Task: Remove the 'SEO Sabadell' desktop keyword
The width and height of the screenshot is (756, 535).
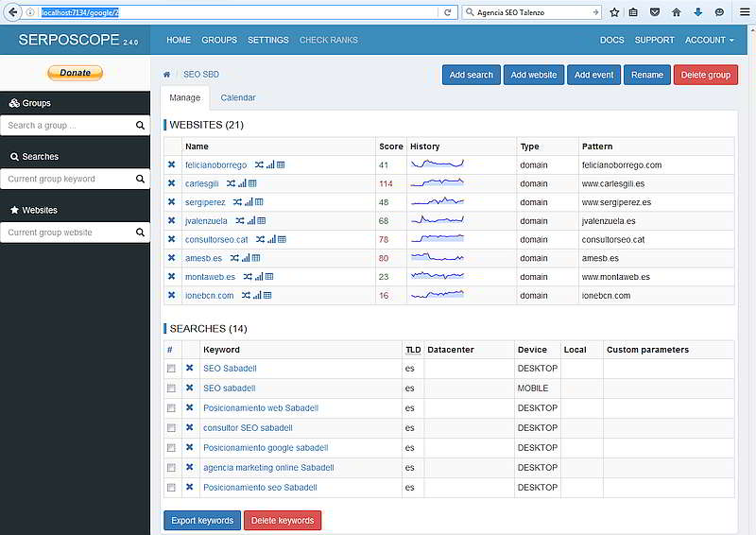Action: [189, 369]
